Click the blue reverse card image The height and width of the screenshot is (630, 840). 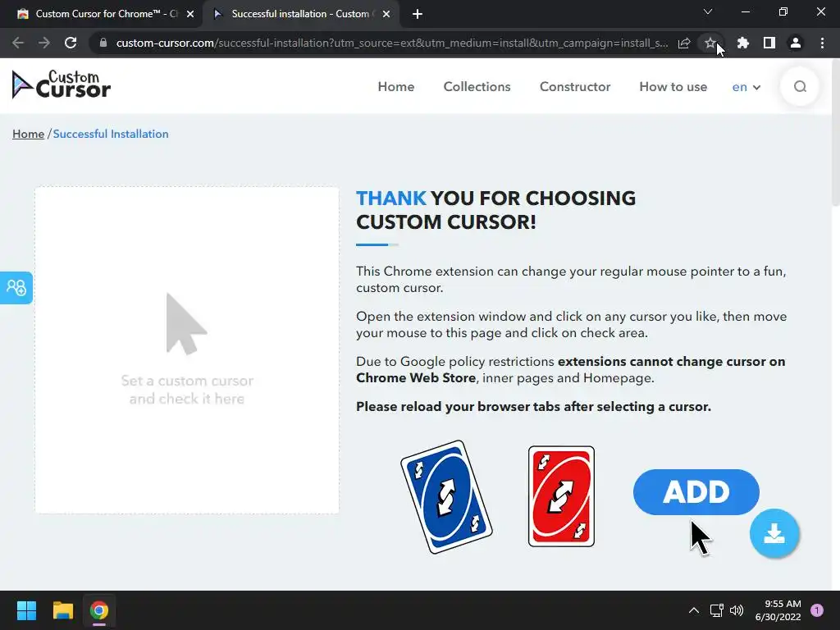click(446, 497)
